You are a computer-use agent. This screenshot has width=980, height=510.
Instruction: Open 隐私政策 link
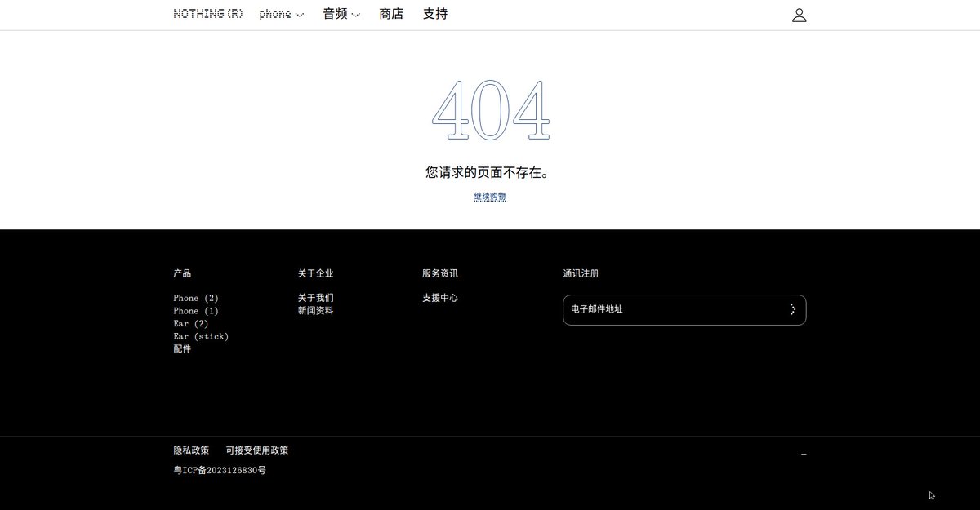(191, 450)
